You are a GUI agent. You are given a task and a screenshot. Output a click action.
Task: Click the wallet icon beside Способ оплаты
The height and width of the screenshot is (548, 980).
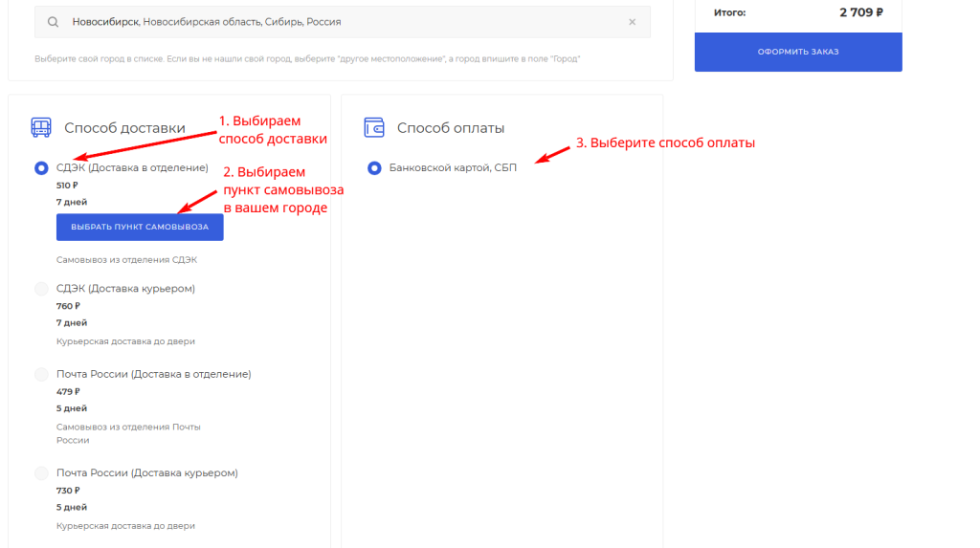click(x=374, y=128)
